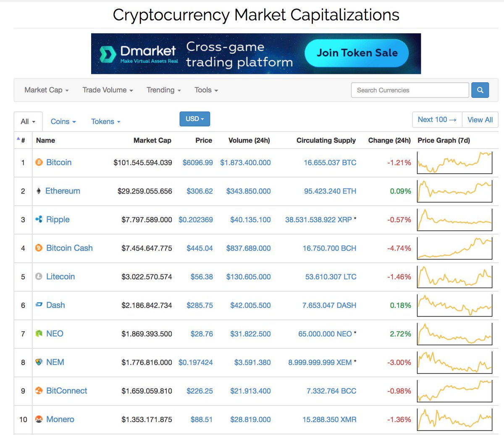Image resolution: width=504 pixels, height=435 pixels.
Task: Click the Dash logo icon
Action: tap(39, 305)
